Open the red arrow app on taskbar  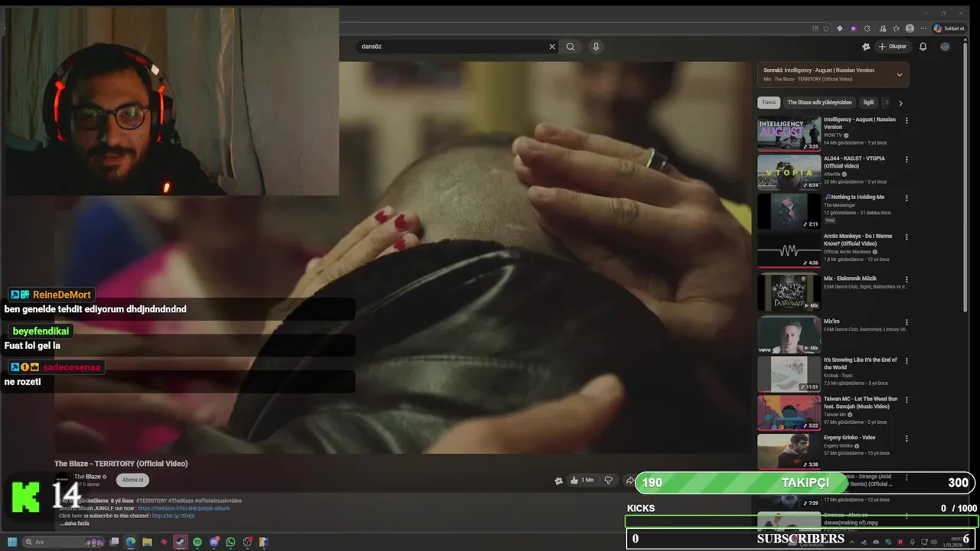coord(164,542)
